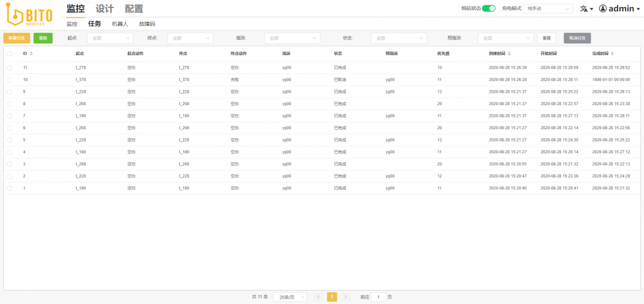The image size is (644, 304).
Task: Sort by 创建时间 using its sort arrows
Action: coord(509,54)
